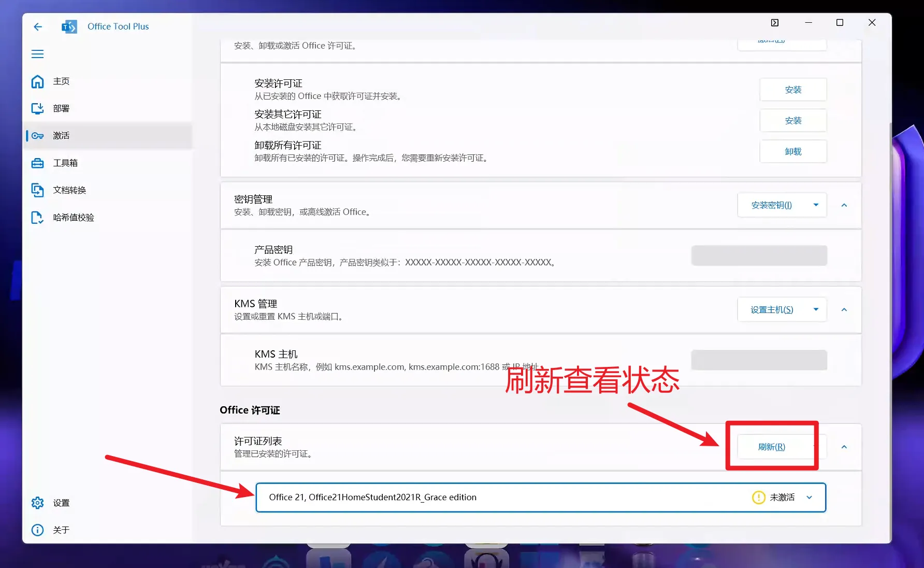Click the 安装密钥(I) button
The height and width of the screenshot is (568, 924).
pos(772,205)
